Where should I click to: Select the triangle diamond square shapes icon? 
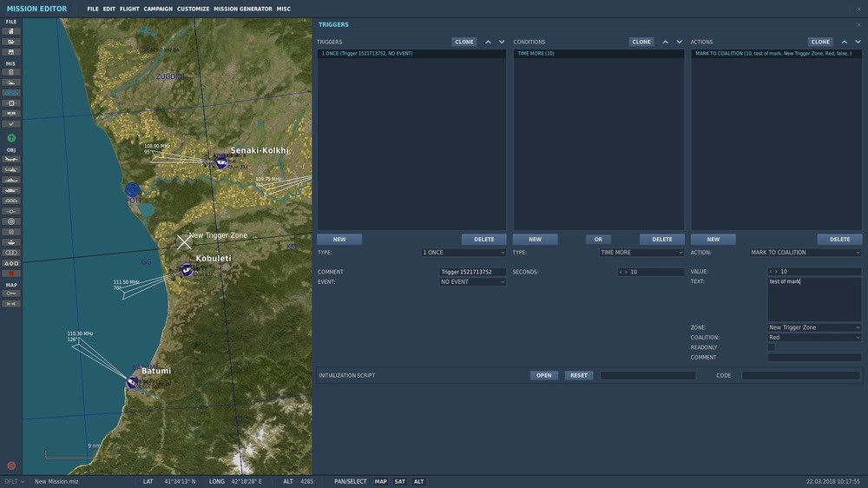point(10,263)
